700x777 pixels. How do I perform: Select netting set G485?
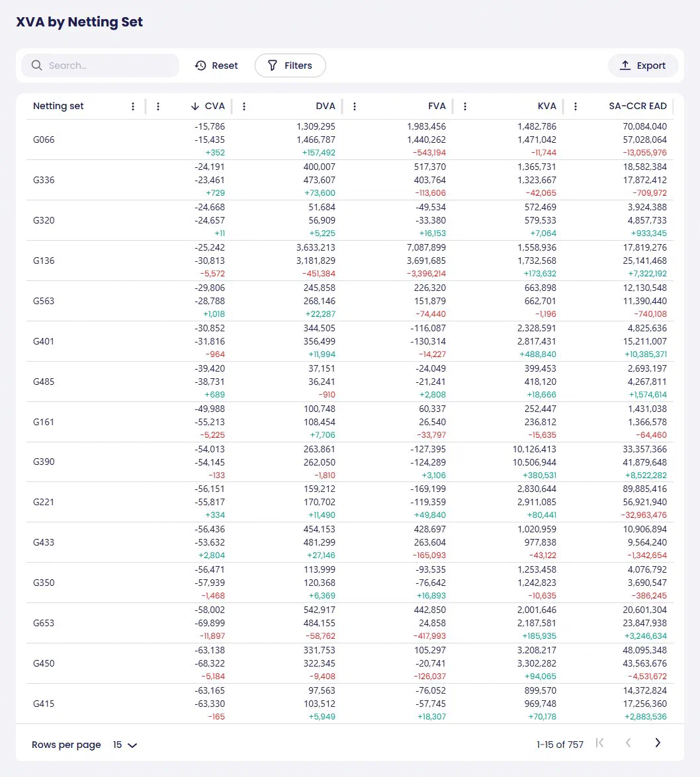click(44, 382)
